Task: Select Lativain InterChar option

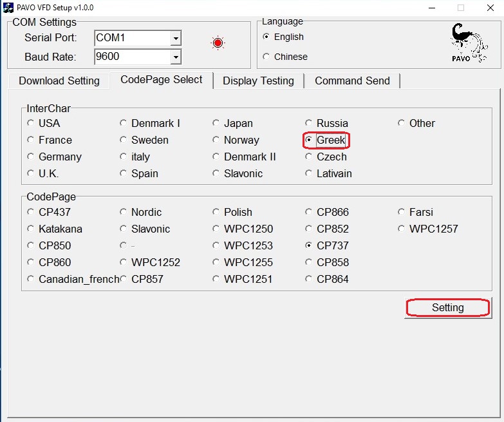Action: 328,173
